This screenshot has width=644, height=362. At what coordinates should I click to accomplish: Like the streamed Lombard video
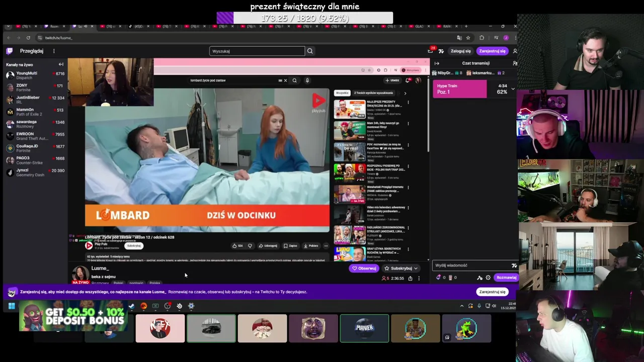pyautogui.click(x=237, y=246)
